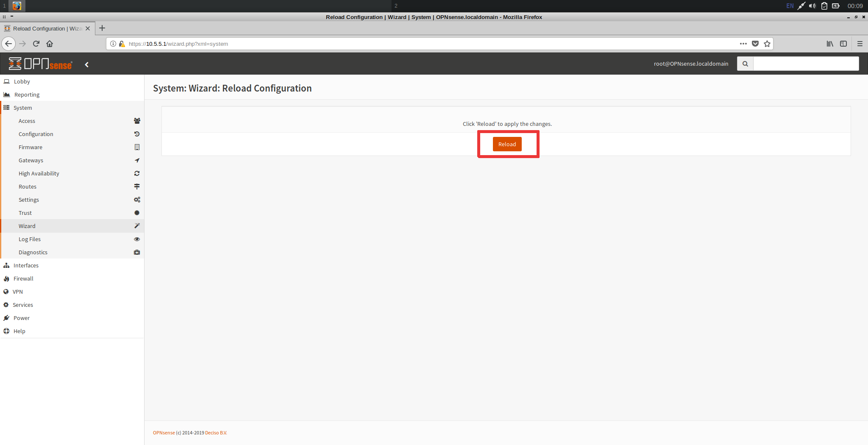Click the OPNsense footer link
868x445 pixels.
[164, 433]
